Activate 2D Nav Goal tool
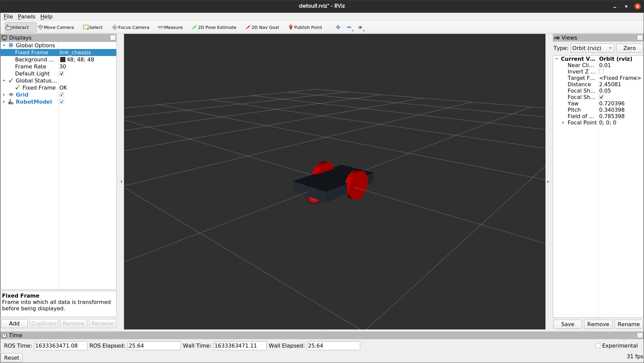 [x=262, y=27]
